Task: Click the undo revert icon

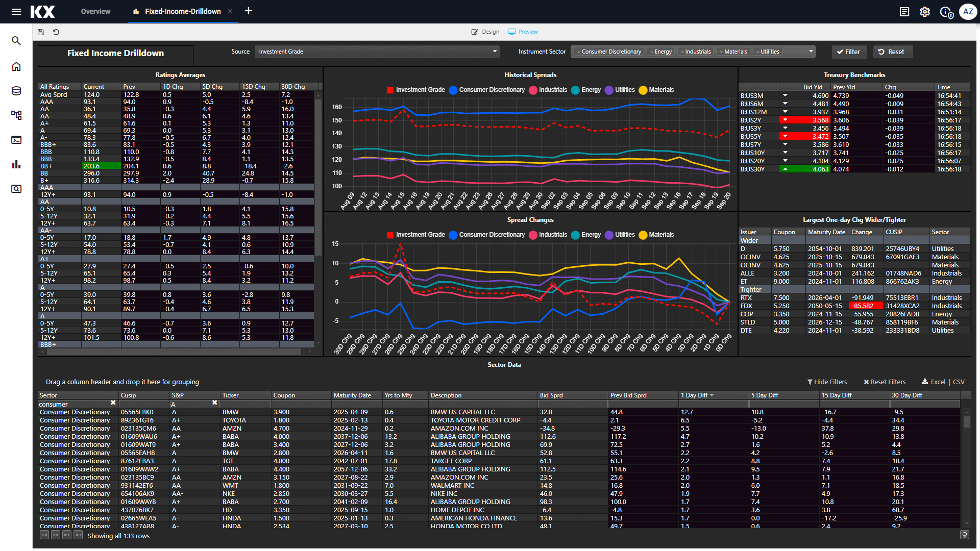Action: pyautogui.click(x=56, y=32)
